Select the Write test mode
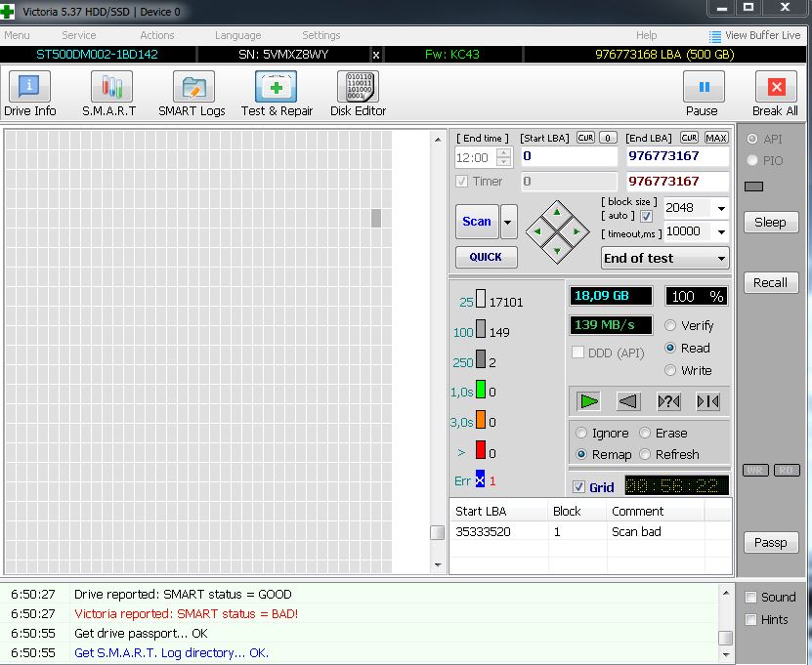The width and height of the screenshot is (812, 665). click(x=670, y=370)
